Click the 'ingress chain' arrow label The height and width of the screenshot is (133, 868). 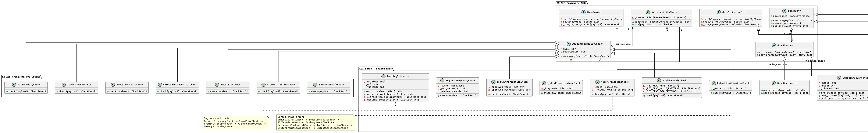(x=781, y=64)
